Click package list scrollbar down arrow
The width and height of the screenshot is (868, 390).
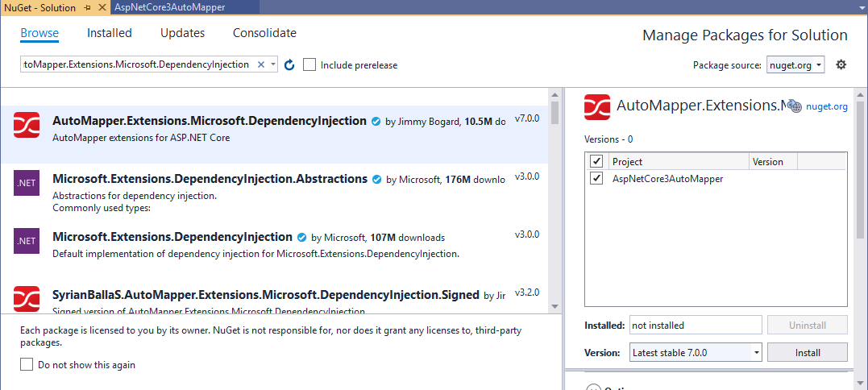point(554,306)
